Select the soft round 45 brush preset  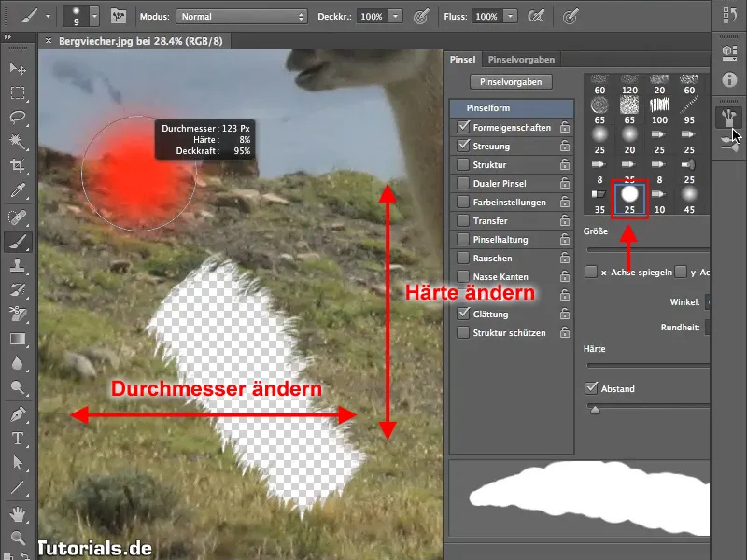[x=689, y=199]
